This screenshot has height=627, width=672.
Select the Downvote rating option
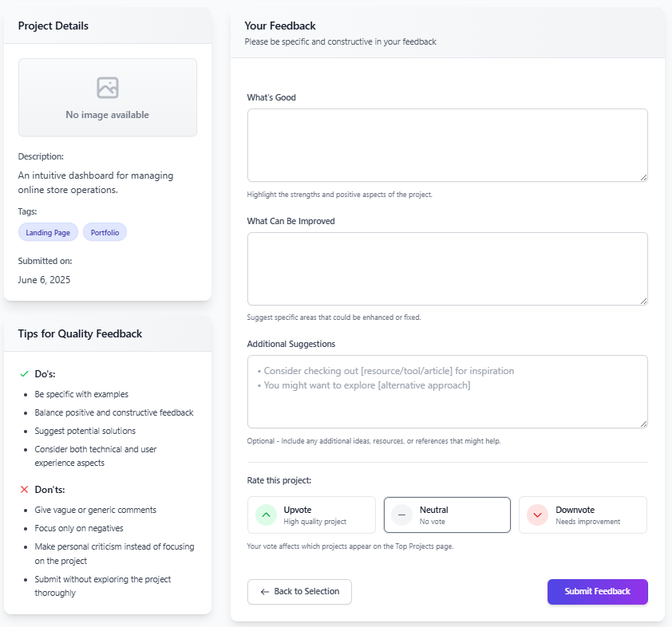pos(583,515)
